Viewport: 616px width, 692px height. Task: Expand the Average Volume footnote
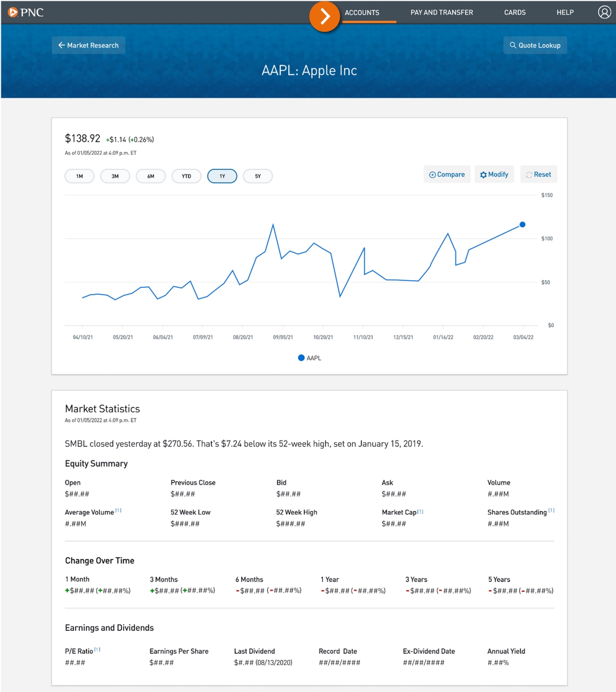click(x=118, y=509)
